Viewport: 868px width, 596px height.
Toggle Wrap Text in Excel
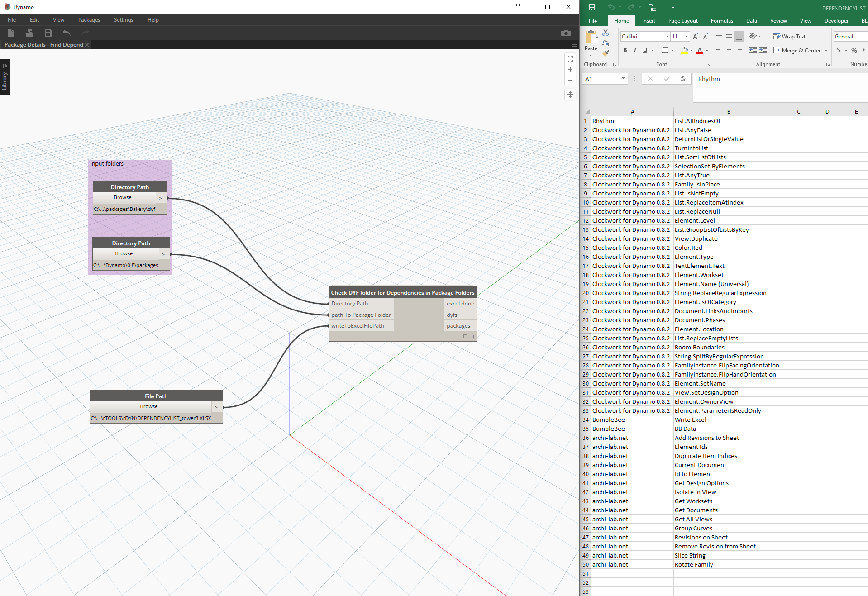[x=789, y=37]
